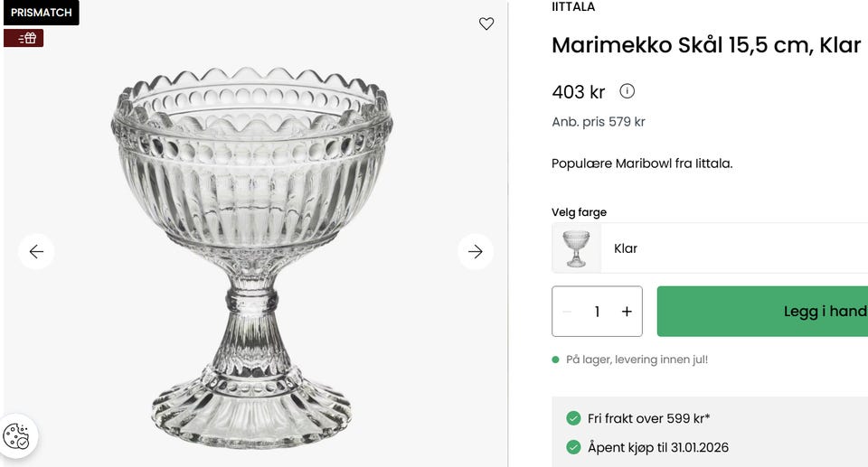Click green checkmark beside Åpent kjøp

click(x=573, y=447)
